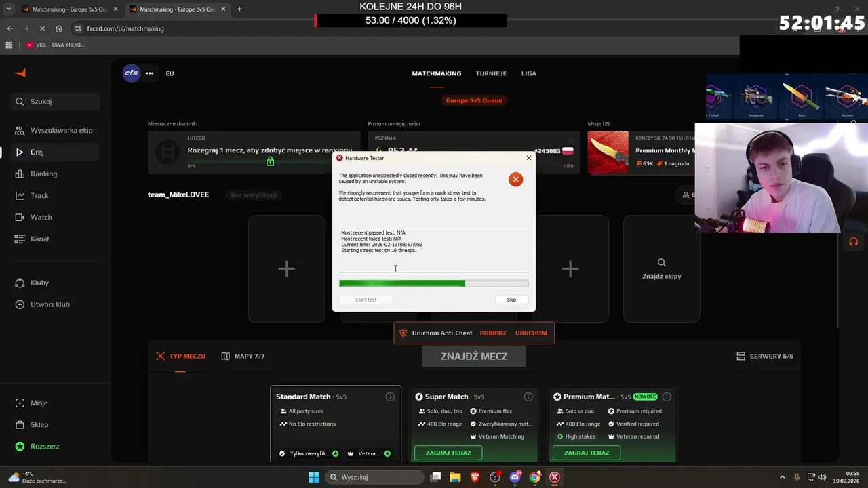Click the browser back arrow
Viewport: 868px width, 488px height.
(9, 28)
